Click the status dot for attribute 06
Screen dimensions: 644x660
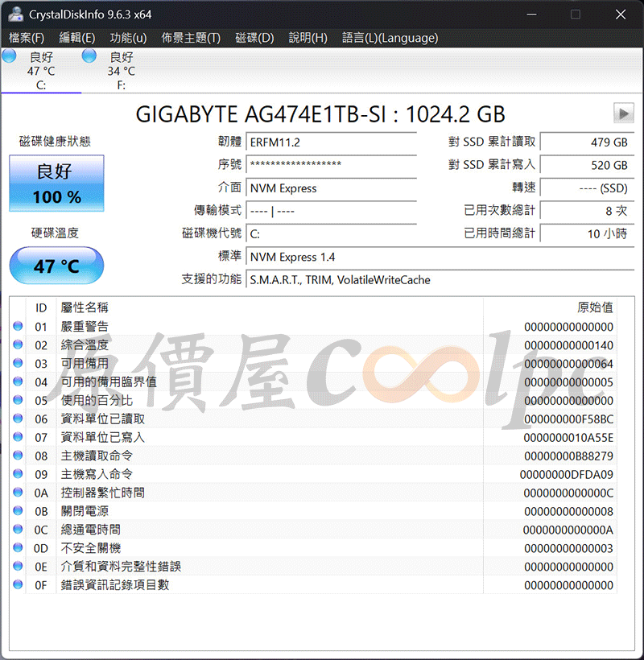click(18, 419)
